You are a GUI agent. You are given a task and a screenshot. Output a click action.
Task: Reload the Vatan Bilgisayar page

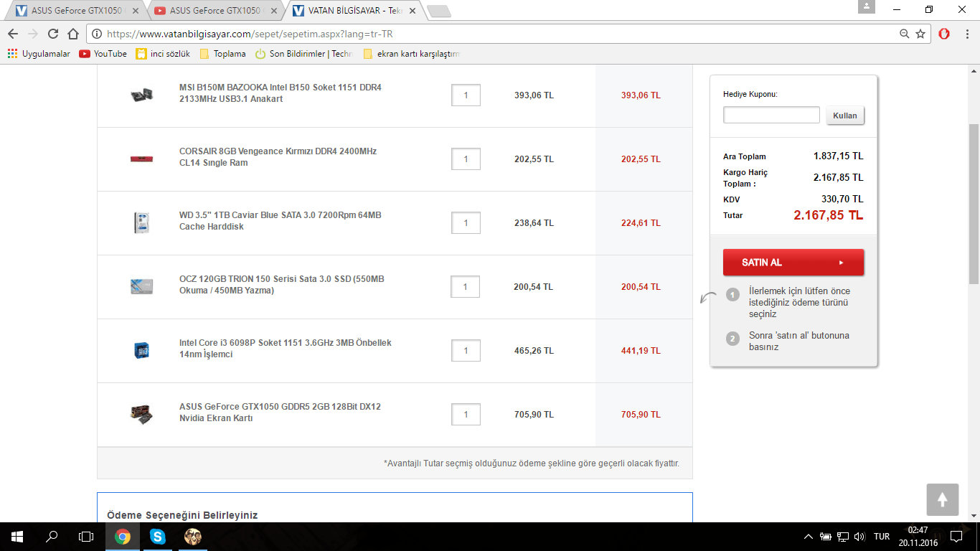(x=53, y=34)
